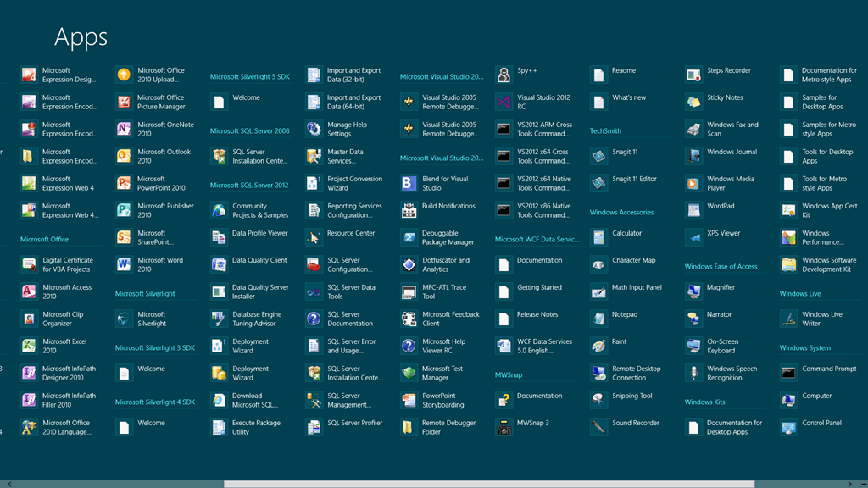Launch Microsoft Access 2010 icon
Screen dimensions: 868x488
click(x=29, y=291)
